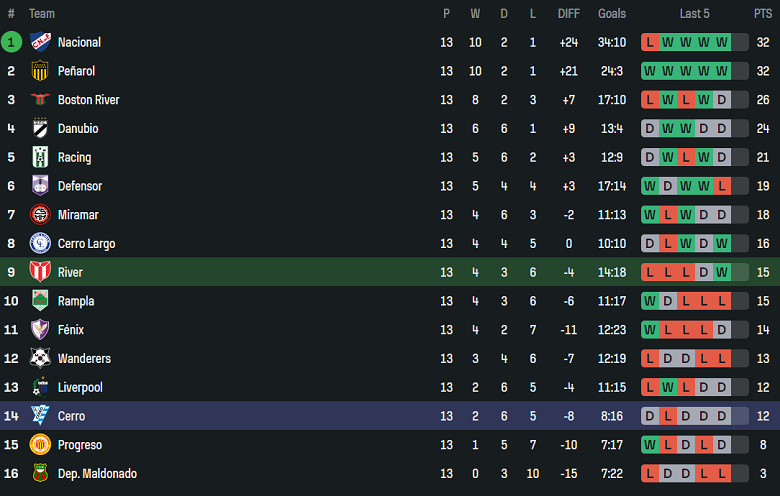780x496 pixels.
Task: Open the Defensor team link
Action: pos(80,186)
